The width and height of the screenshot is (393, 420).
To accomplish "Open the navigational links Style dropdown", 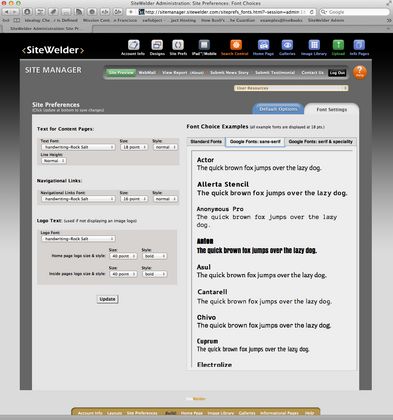I will (x=165, y=199).
